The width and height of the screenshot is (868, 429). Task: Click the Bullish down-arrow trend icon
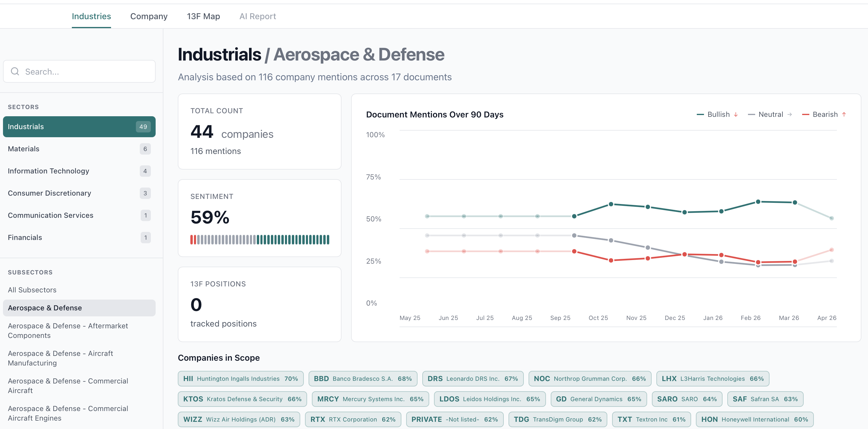point(736,115)
